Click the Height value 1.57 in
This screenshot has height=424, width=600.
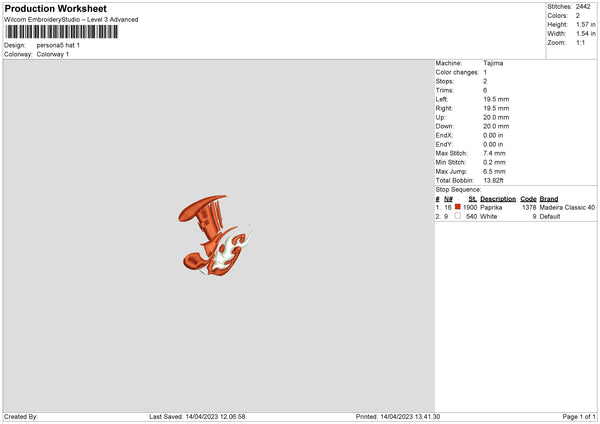point(586,24)
